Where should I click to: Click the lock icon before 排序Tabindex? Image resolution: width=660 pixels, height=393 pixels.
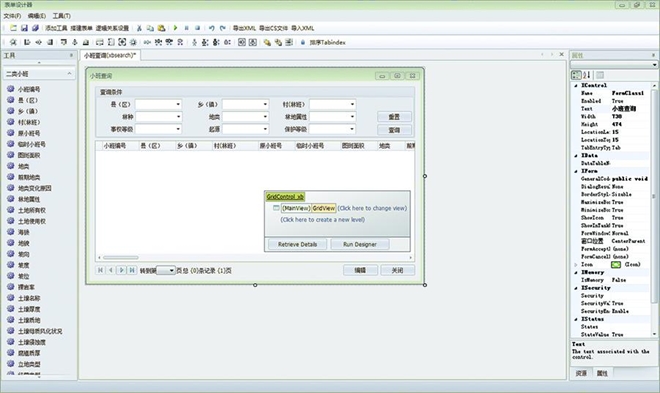[x=303, y=42]
